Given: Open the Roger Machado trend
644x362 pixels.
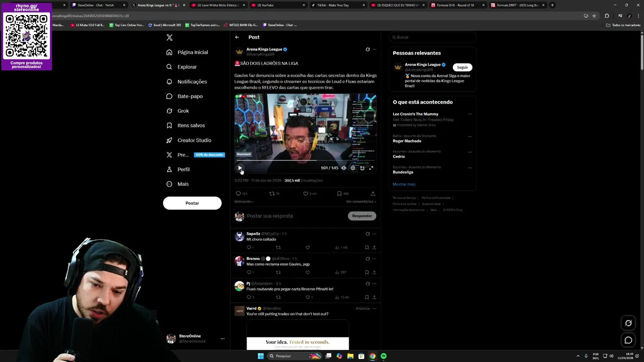Looking at the screenshot, I should tap(407, 141).
